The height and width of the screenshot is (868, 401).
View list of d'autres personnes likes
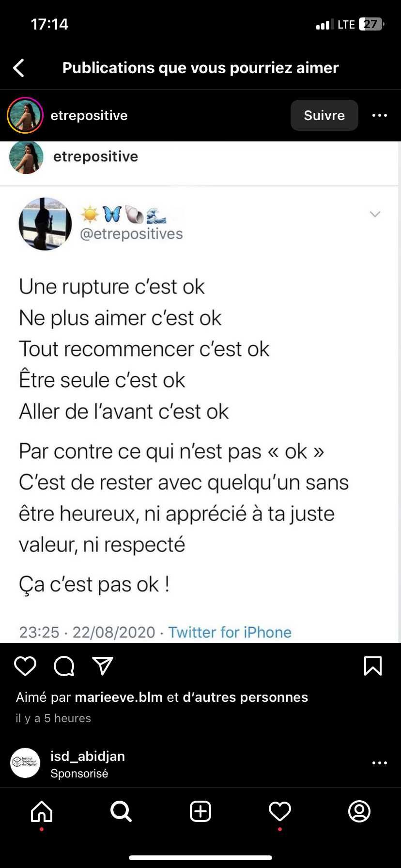click(245, 697)
